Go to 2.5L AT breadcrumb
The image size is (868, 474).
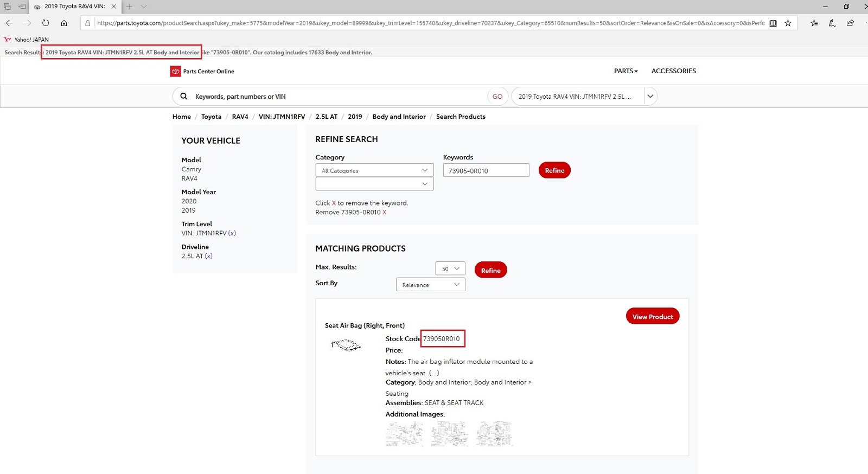click(x=327, y=117)
